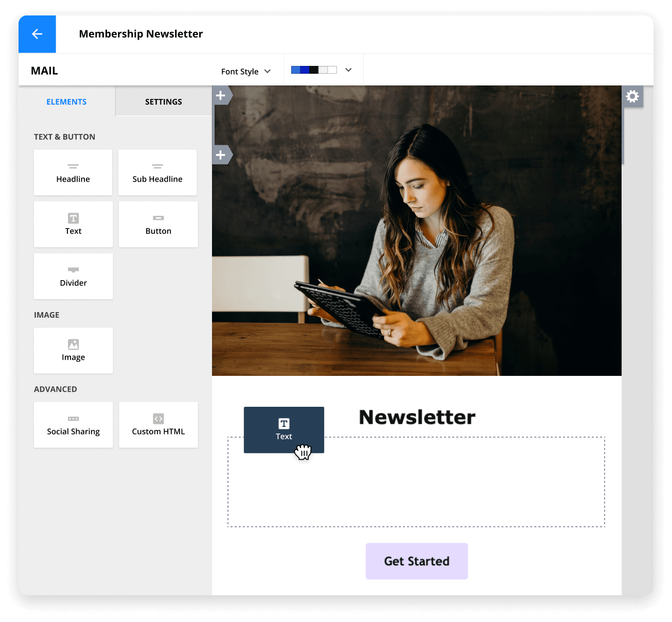Screen dimensions: 672x622
Task: Expand the Font Style dropdown
Action: [x=246, y=72]
